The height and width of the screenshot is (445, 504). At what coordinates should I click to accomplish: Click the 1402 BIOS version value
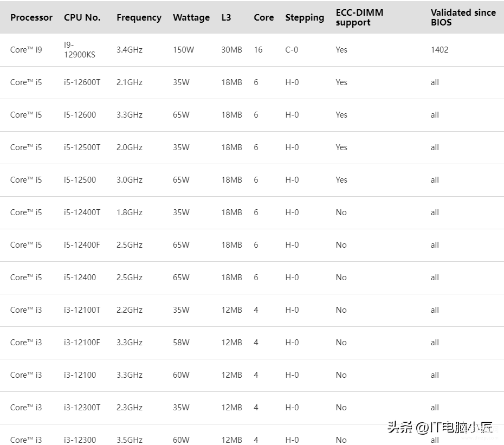440,50
